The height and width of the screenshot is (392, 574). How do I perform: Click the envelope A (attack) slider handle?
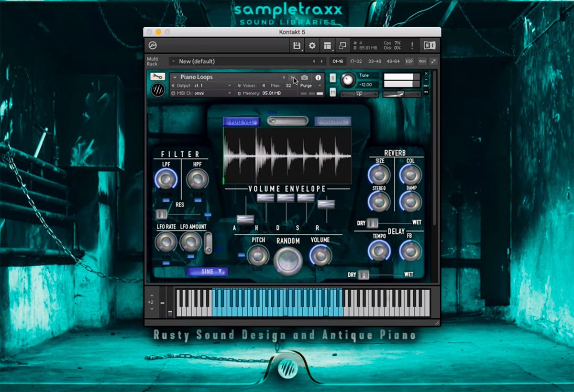click(245, 219)
